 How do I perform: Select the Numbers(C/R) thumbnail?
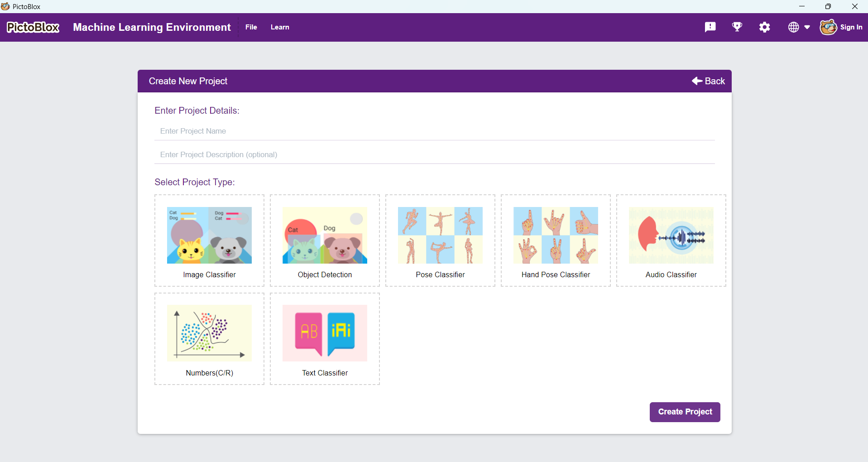click(209, 333)
